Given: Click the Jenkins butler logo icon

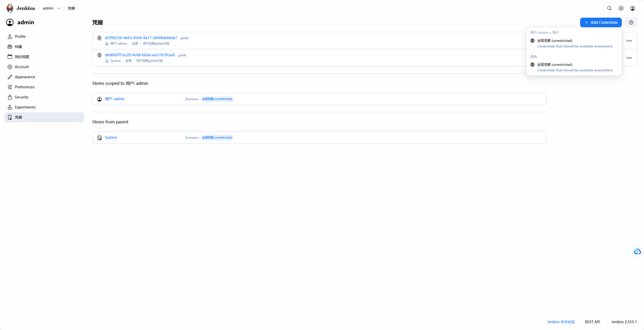Looking at the screenshot, I should coord(10,8).
